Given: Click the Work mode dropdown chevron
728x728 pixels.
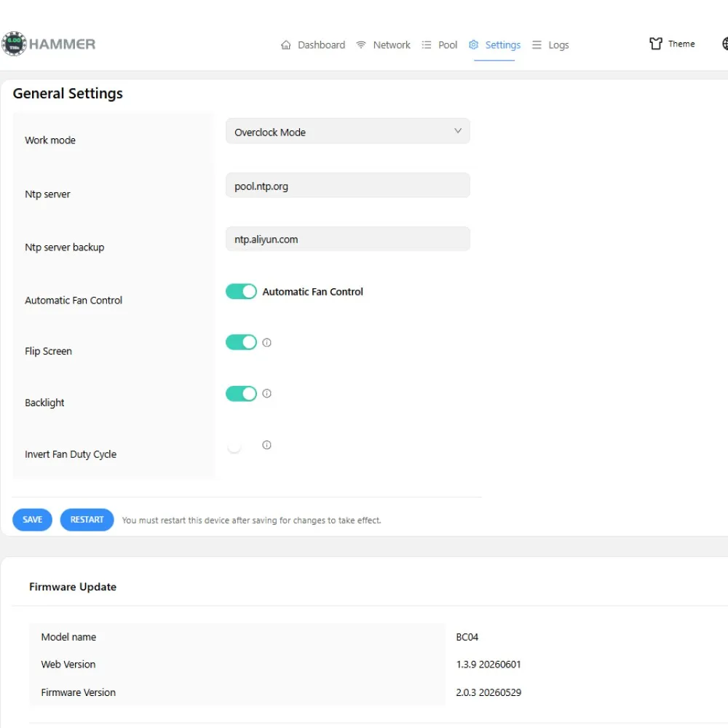Looking at the screenshot, I should click(458, 131).
